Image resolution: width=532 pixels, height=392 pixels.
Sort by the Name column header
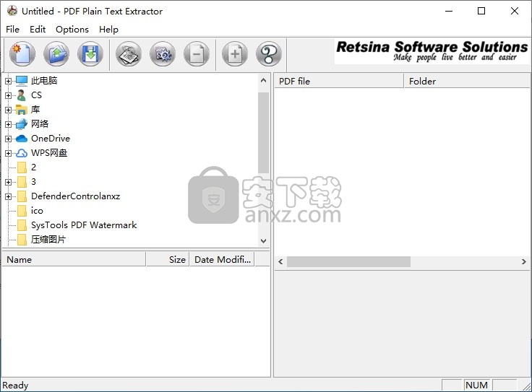[x=74, y=259]
